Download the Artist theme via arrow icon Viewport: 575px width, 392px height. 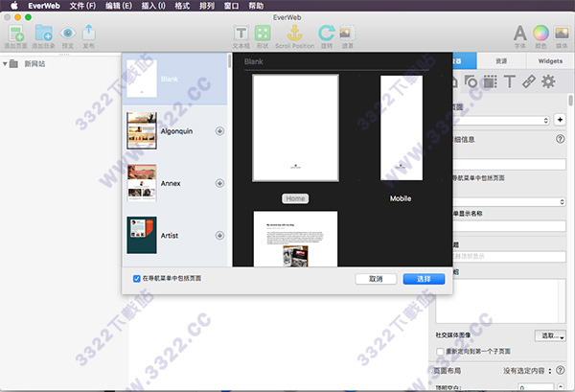click(219, 235)
